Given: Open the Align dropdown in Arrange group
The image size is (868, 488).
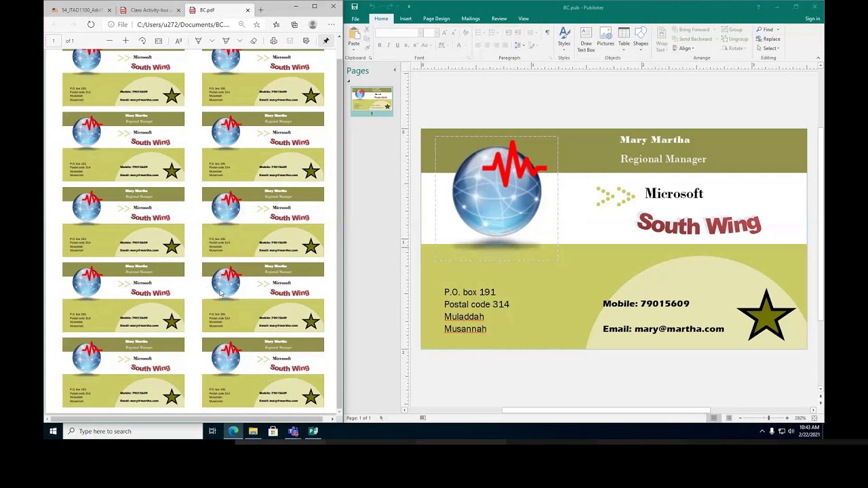Looking at the screenshot, I should click(684, 48).
